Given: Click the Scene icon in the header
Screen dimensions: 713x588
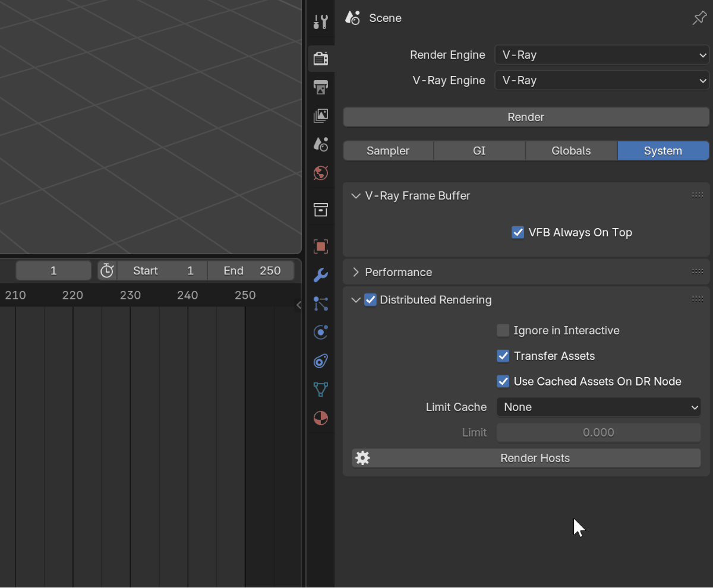Looking at the screenshot, I should point(353,18).
